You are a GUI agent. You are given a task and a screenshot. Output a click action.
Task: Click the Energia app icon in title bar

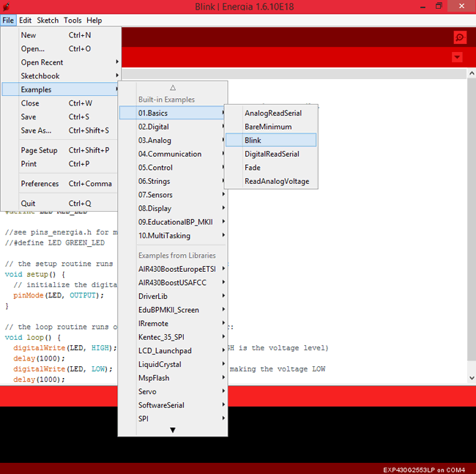pyautogui.click(x=7, y=6)
